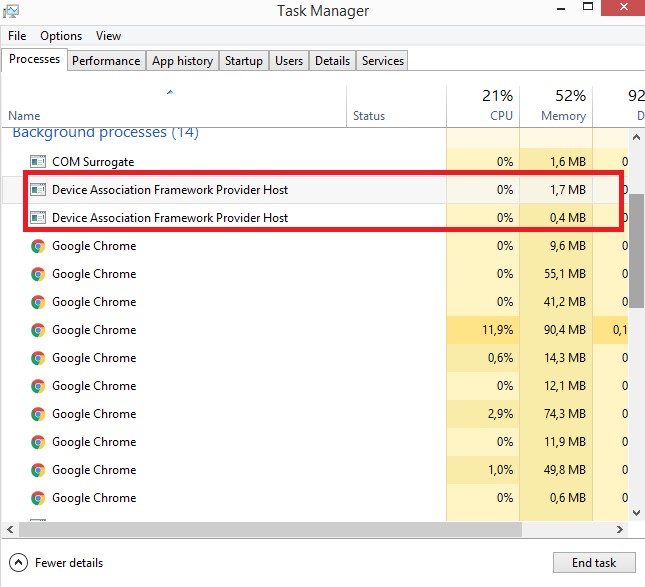Select Google Chrome name in 0,6% CPU row
The width and height of the screenshot is (645, 587).
[94, 358]
